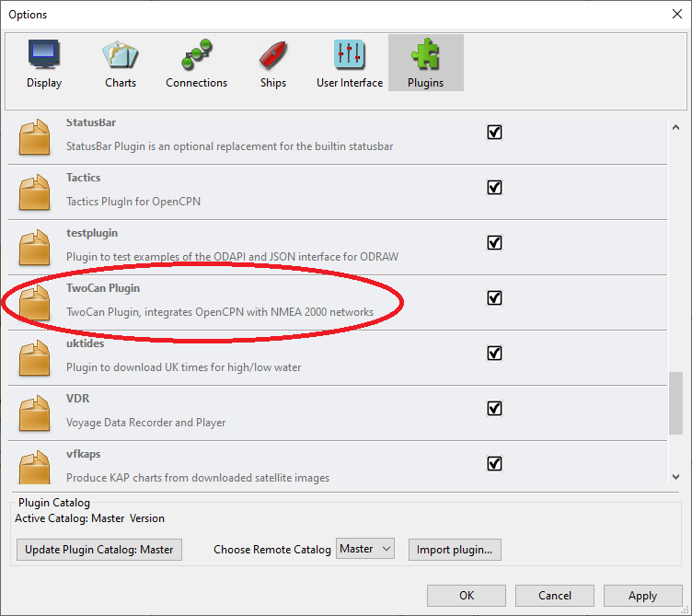Viewport: 692px width, 616px height.
Task: Open the Display settings icon
Action: [x=43, y=56]
